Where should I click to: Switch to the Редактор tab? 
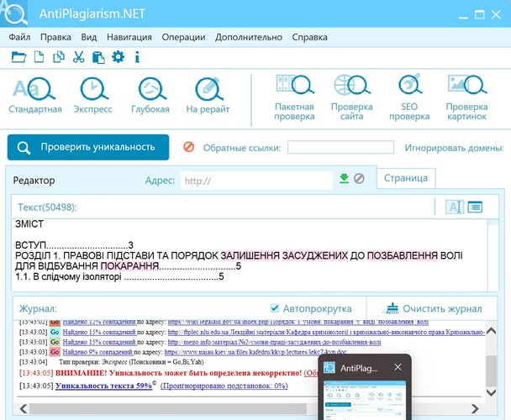point(34,181)
